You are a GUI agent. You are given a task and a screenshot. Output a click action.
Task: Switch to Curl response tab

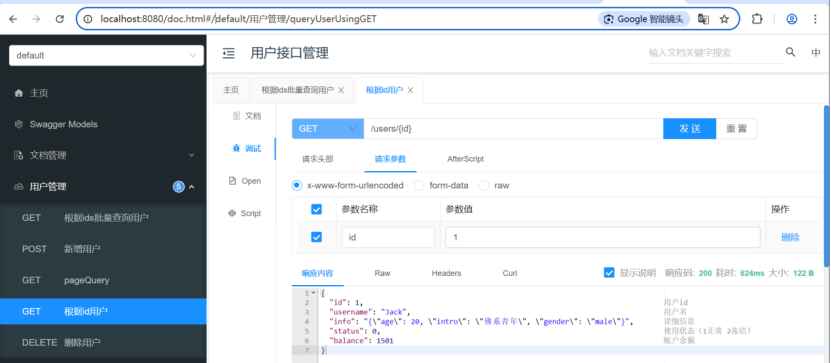pyautogui.click(x=510, y=273)
